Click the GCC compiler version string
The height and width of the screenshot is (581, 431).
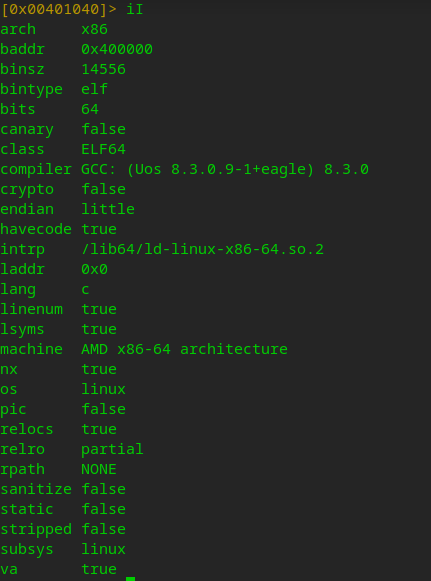225,169
